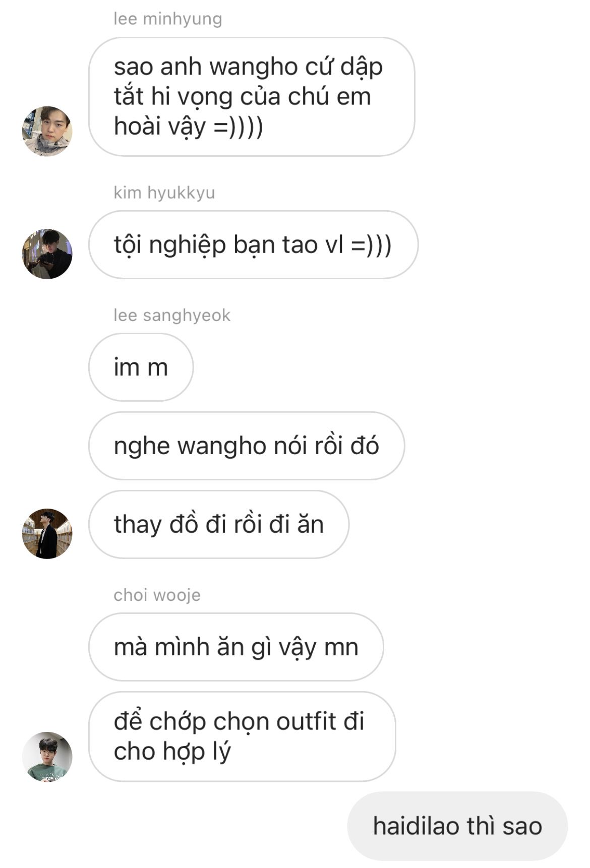Select the message 'tội nghiệp bạn tao vl'
Screen dimensions: 590x868
coord(253,245)
